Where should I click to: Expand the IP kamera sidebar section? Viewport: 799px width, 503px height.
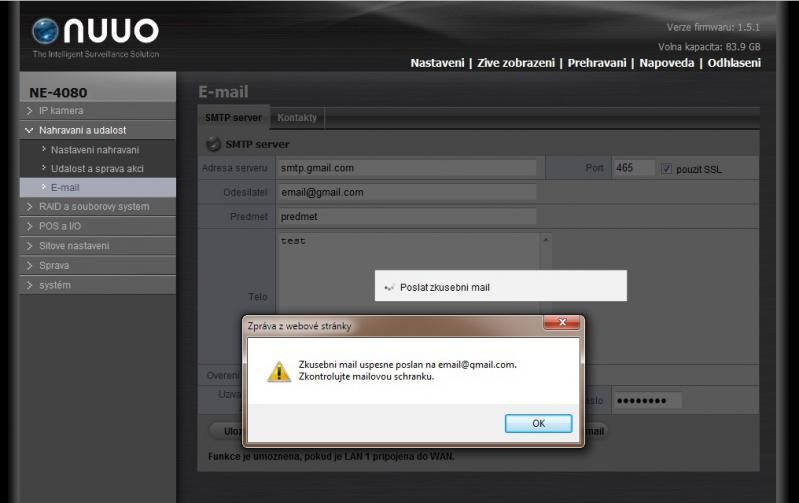61,111
